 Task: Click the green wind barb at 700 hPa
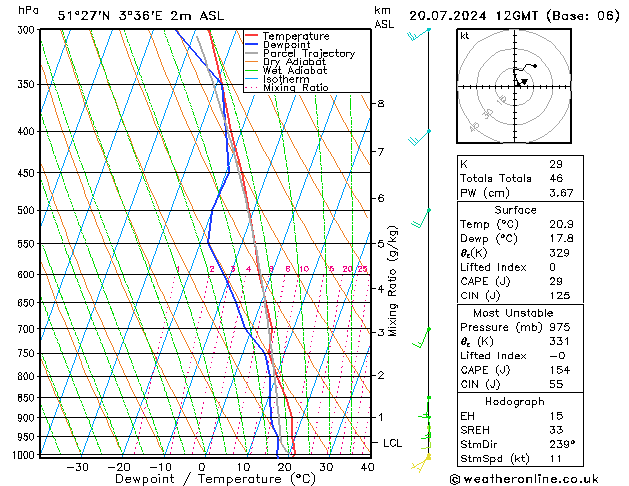[422, 338]
